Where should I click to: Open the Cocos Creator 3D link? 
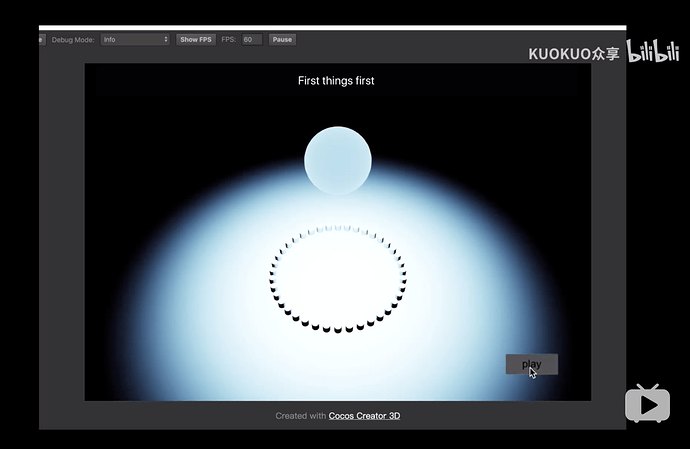[364, 416]
